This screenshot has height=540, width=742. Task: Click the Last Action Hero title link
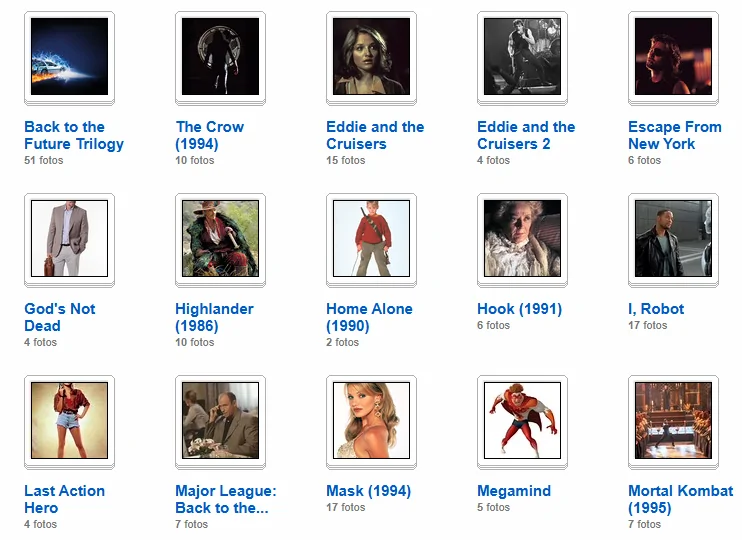coord(64,499)
